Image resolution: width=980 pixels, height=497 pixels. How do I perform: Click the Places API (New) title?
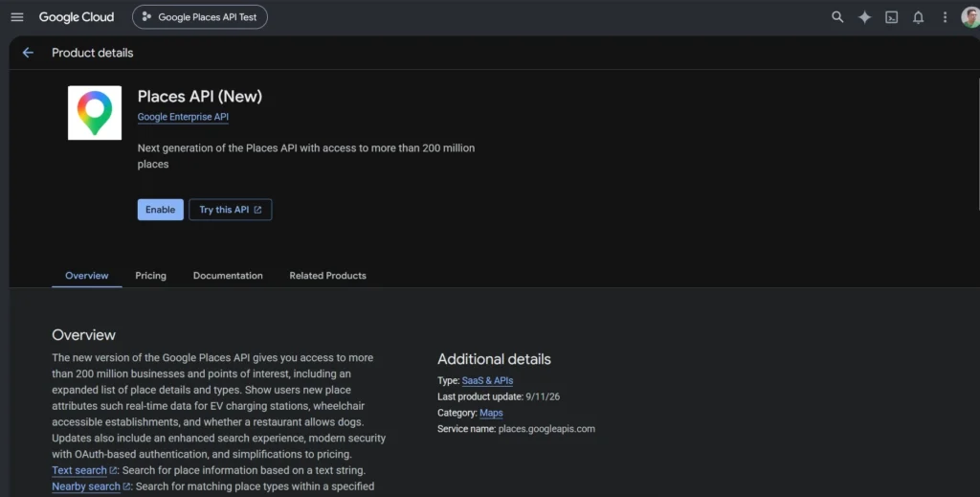(x=200, y=97)
